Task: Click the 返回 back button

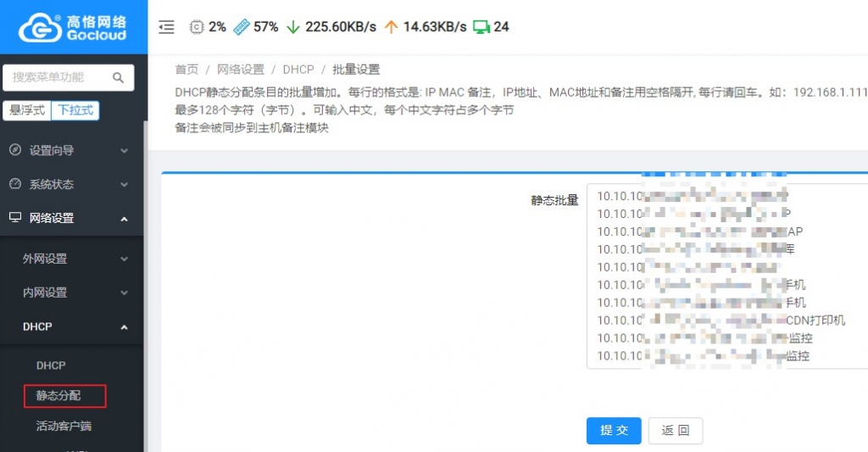Action: click(675, 431)
